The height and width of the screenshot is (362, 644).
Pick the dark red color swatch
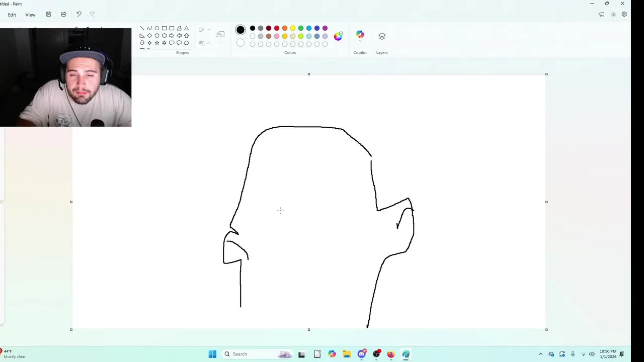click(269, 28)
